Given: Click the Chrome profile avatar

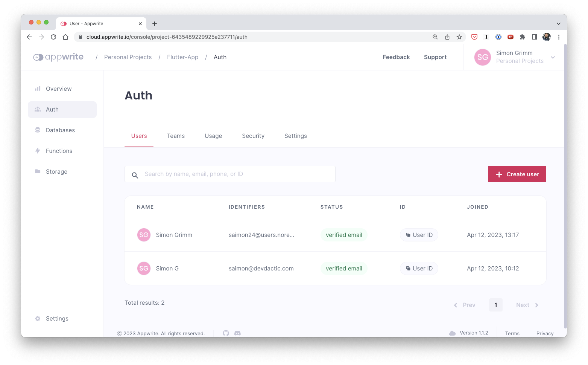Looking at the screenshot, I should (x=547, y=37).
